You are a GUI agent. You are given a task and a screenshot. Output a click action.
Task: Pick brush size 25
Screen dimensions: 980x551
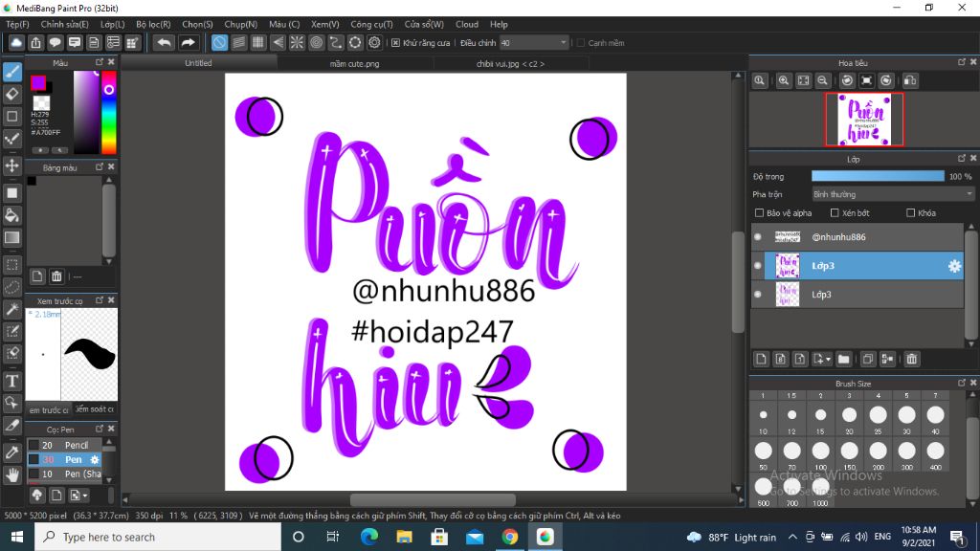[x=879, y=419]
